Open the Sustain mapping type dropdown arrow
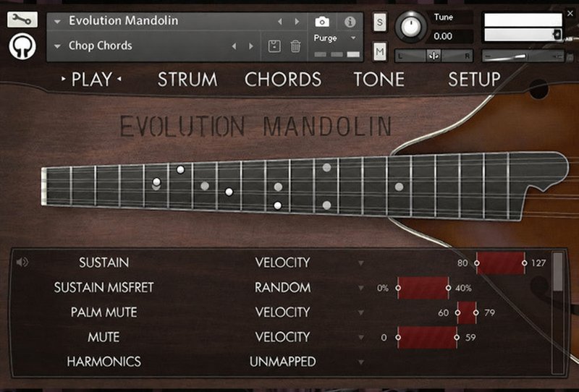 (x=360, y=263)
